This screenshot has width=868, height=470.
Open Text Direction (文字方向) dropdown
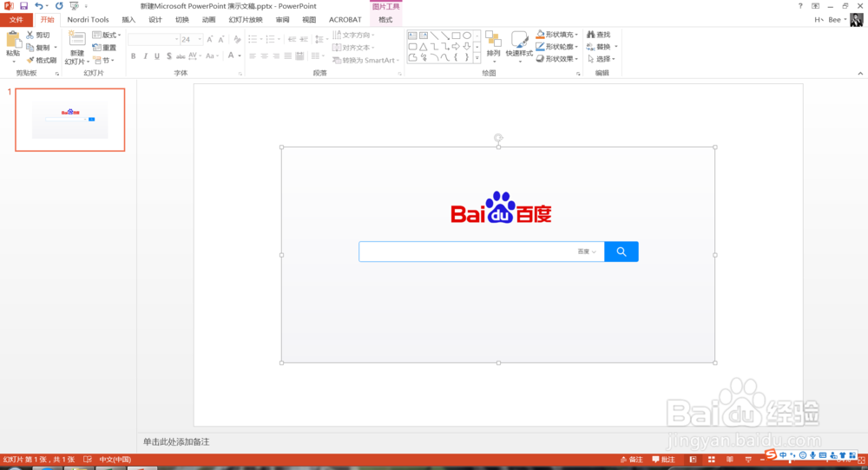354,35
